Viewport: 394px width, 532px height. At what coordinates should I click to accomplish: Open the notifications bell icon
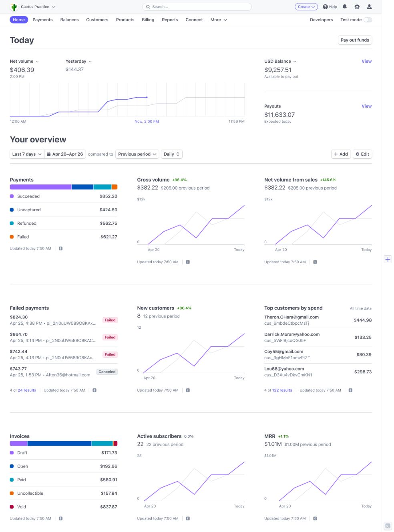click(345, 7)
